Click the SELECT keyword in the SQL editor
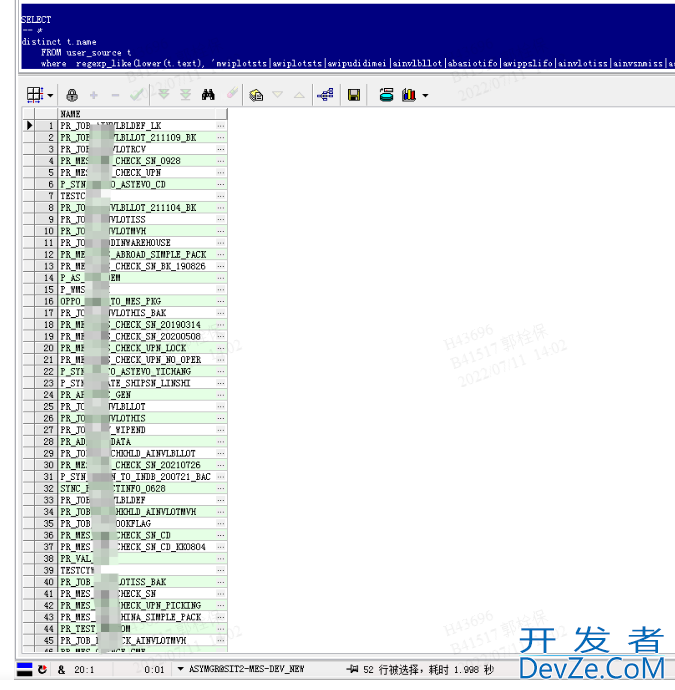 point(36,19)
